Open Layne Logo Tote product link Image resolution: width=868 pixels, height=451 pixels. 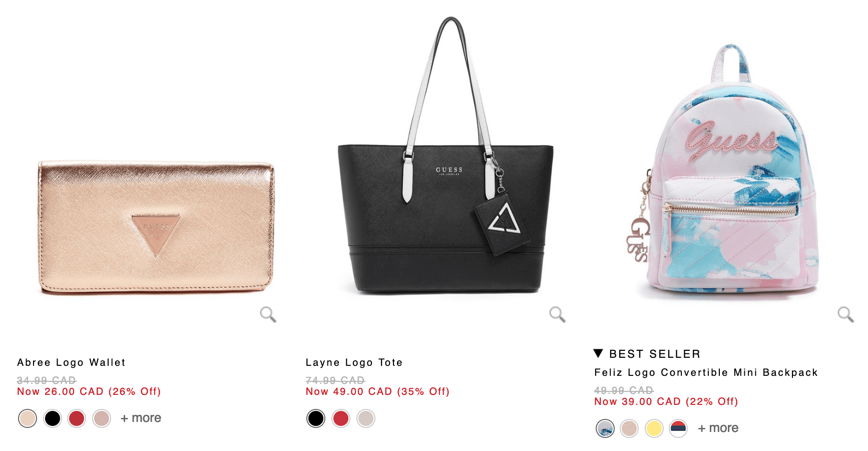[354, 362]
